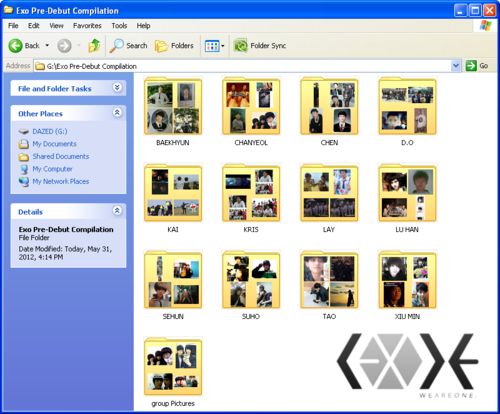Select the SUHO folder icon
This screenshot has width=500, height=414.
click(251, 280)
